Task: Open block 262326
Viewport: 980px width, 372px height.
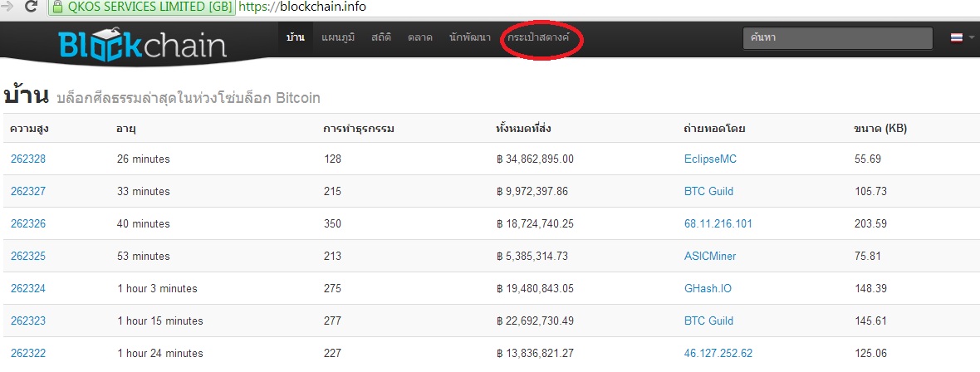Action: pyautogui.click(x=28, y=224)
